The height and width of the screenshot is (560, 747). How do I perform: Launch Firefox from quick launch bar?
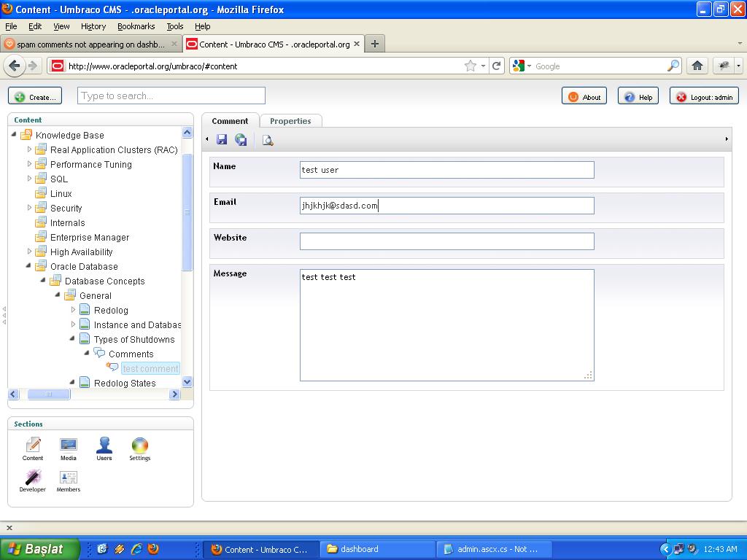coord(153,548)
